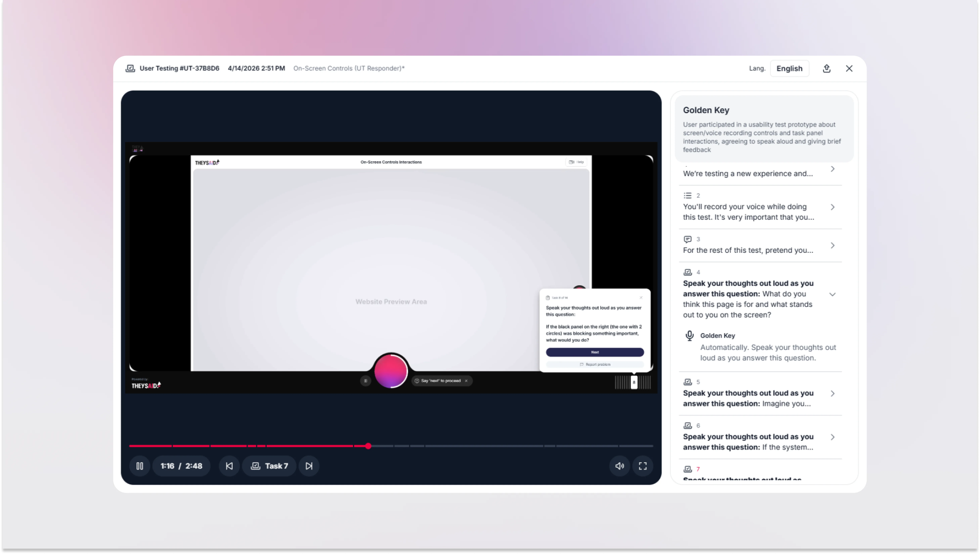Click the Task 7 button in the player
Image resolution: width=980 pixels, height=554 pixels.
(269, 466)
